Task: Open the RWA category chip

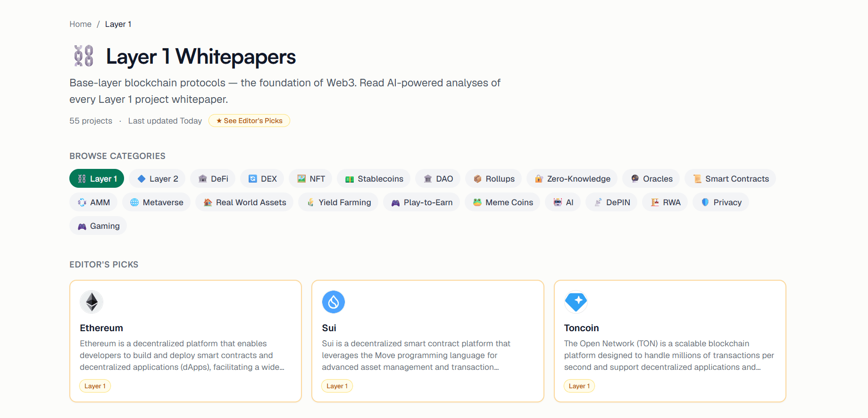Action: [665, 202]
